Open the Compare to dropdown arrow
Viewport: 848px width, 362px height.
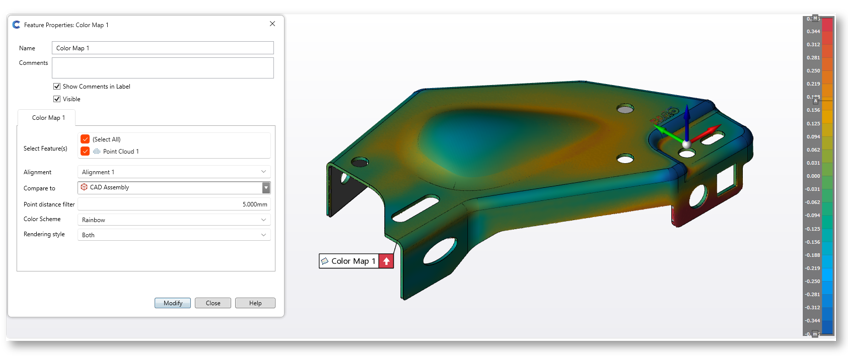point(266,188)
